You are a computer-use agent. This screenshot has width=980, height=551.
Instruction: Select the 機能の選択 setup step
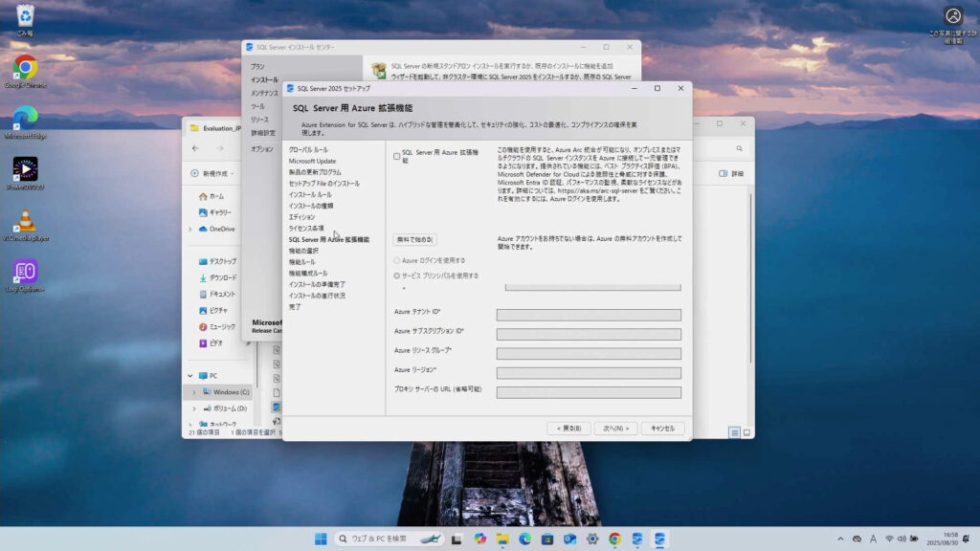303,252
